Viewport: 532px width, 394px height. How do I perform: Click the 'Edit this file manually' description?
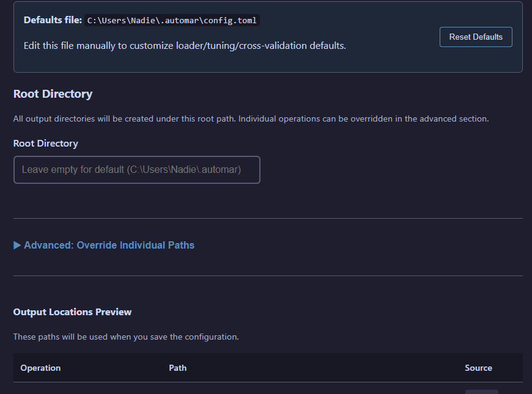pyautogui.click(x=185, y=46)
